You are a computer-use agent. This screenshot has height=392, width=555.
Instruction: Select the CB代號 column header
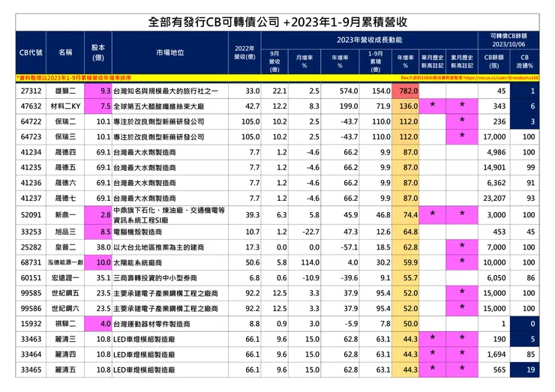31,52
